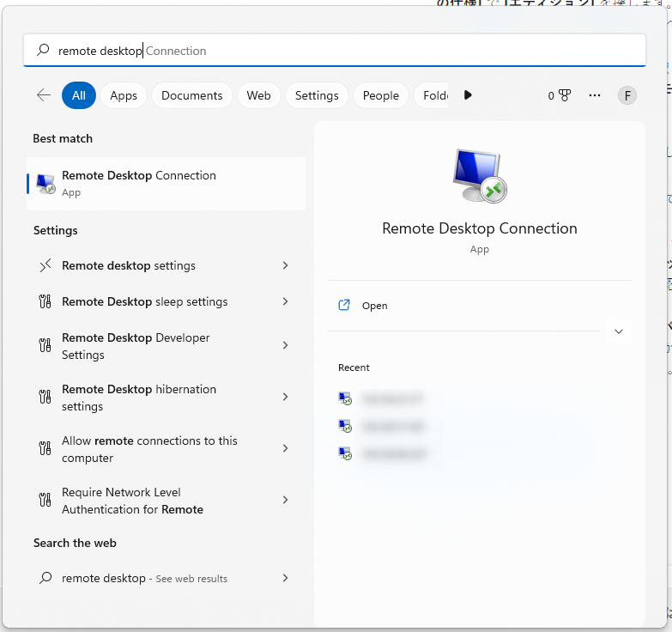This screenshot has height=632, width=672.
Task: Click the web search magnifier icon
Action: pyautogui.click(x=45, y=578)
